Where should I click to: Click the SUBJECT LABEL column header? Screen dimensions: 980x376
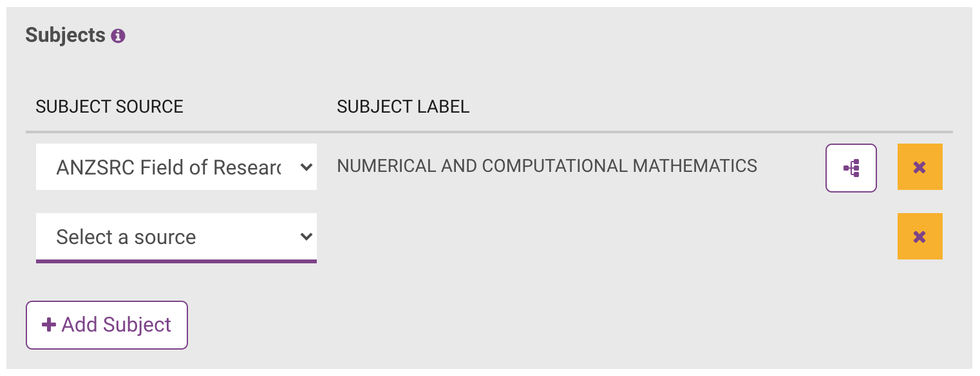coord(403,107)
